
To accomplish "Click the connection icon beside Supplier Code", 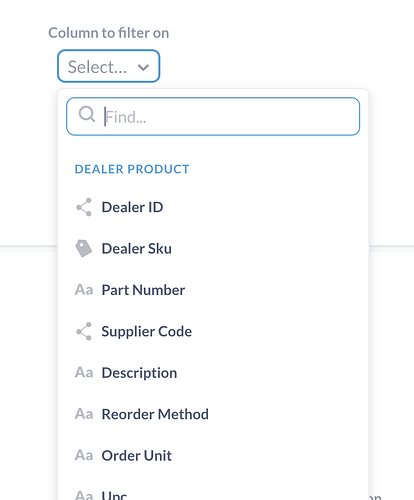I will click(x=84, y=331).
